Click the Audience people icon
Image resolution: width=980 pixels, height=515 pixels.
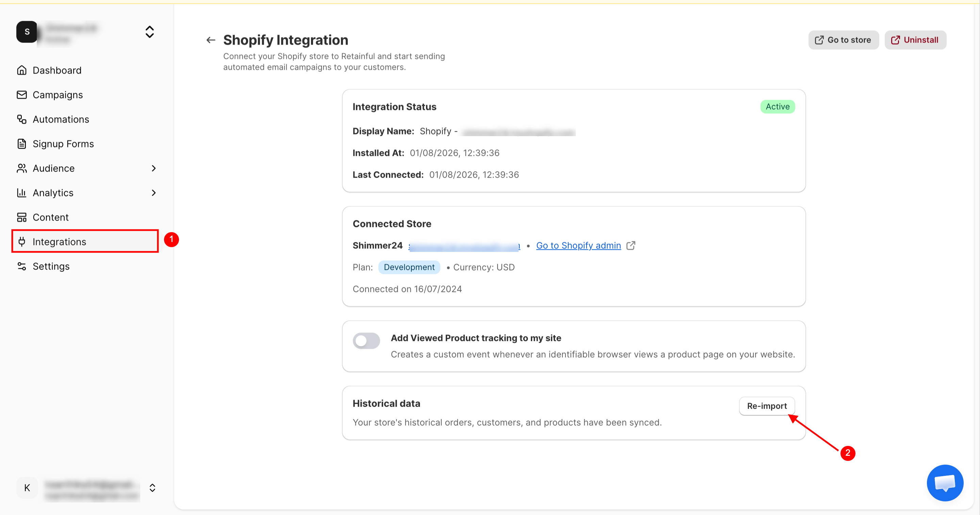coord(22,168)
